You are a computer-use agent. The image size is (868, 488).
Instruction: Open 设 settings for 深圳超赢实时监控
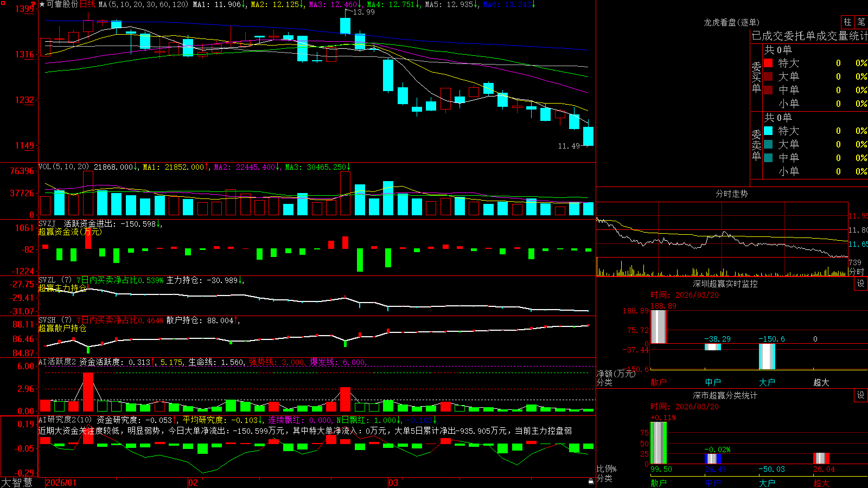point(861,284)
